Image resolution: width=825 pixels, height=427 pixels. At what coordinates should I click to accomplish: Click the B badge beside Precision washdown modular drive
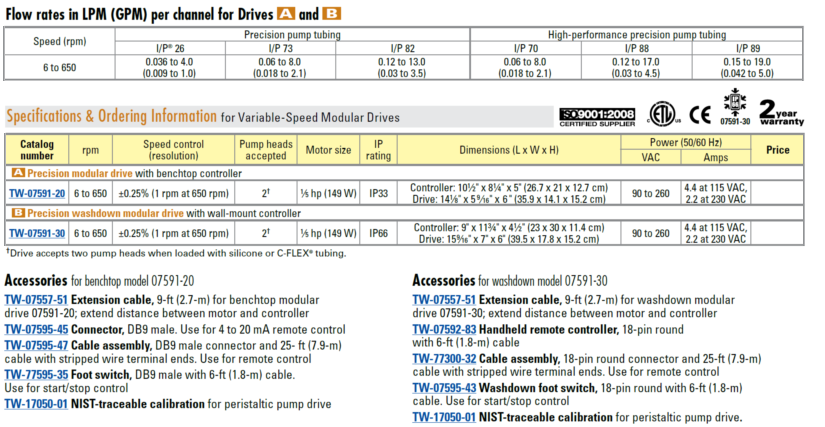[18, 213]
